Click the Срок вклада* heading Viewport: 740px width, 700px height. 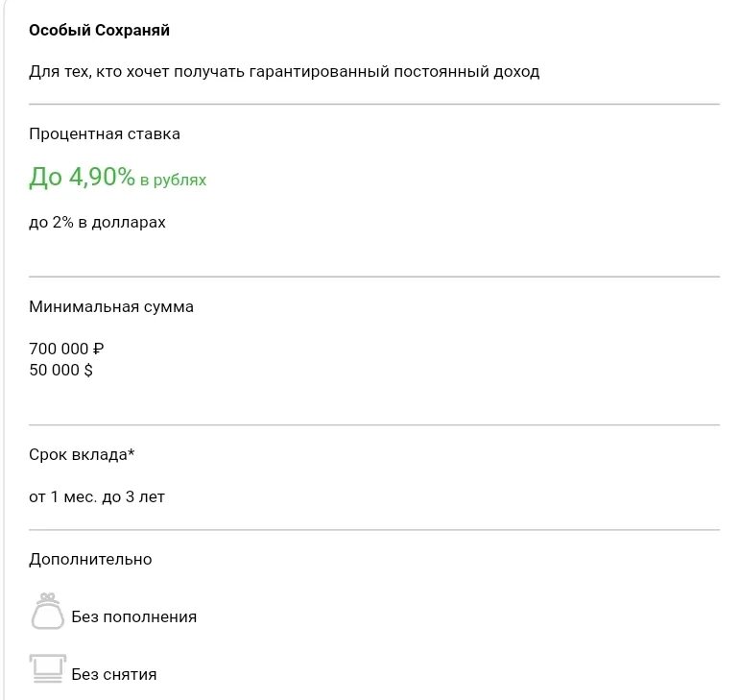click(x=82, y=454)
